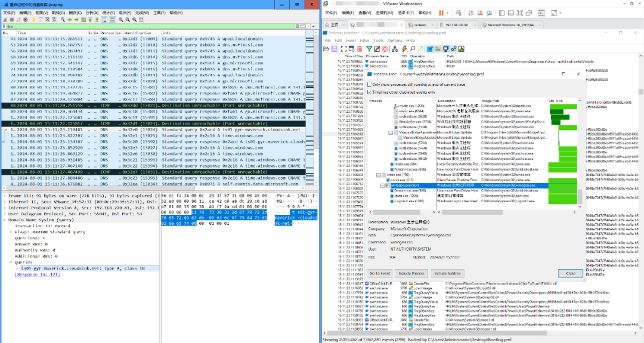Image resolution: width=644 pixels, height=343 pixels.
Task: Click VMware snapshot clock icon
Action: (471, 13)
